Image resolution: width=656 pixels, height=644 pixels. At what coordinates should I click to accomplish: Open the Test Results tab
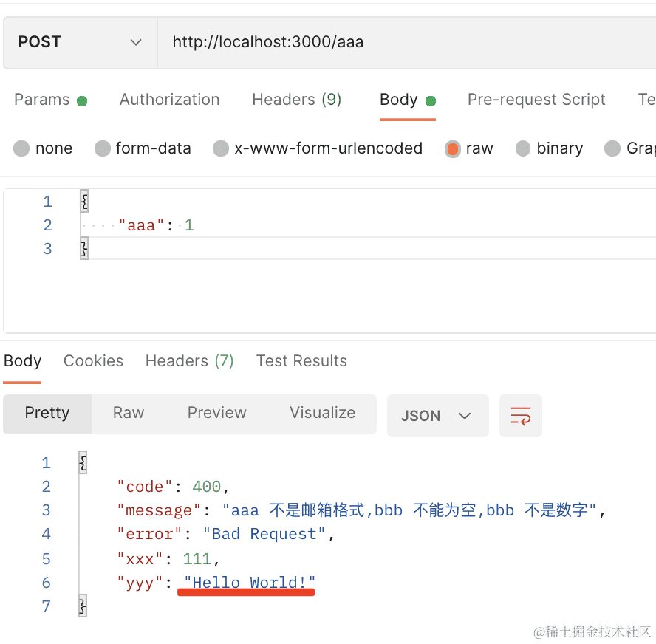301,361
